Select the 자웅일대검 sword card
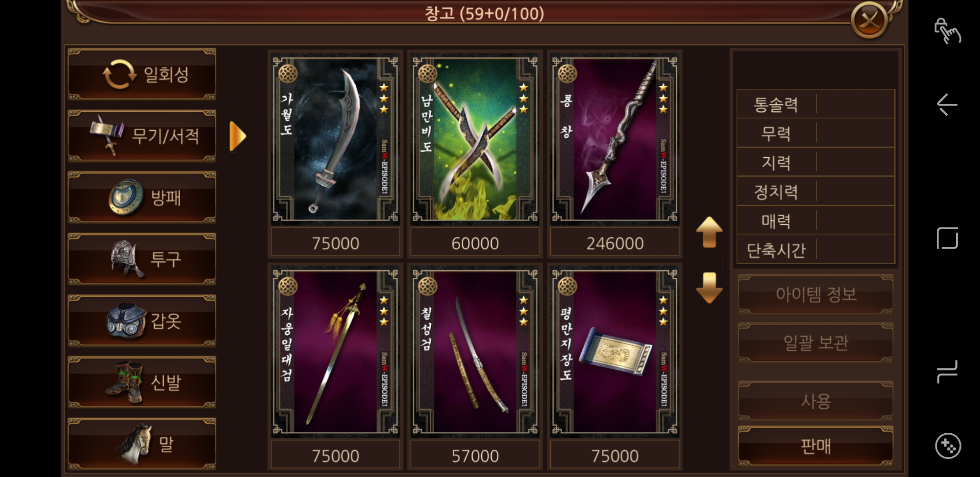 pos(335,352)
